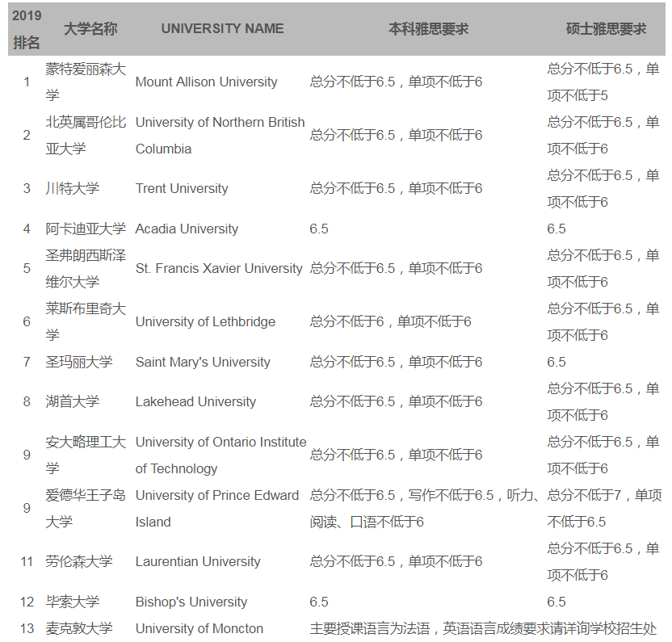
Task: Select the 本科雅思要求 column header
Action: tap(428, 28)
